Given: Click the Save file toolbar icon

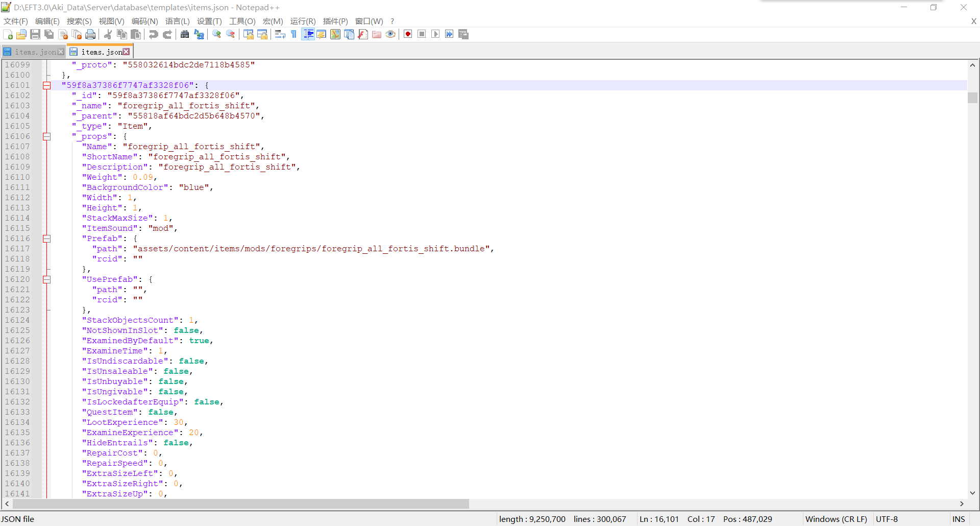Looking at the screenshot, I should [x=35, y=34].
